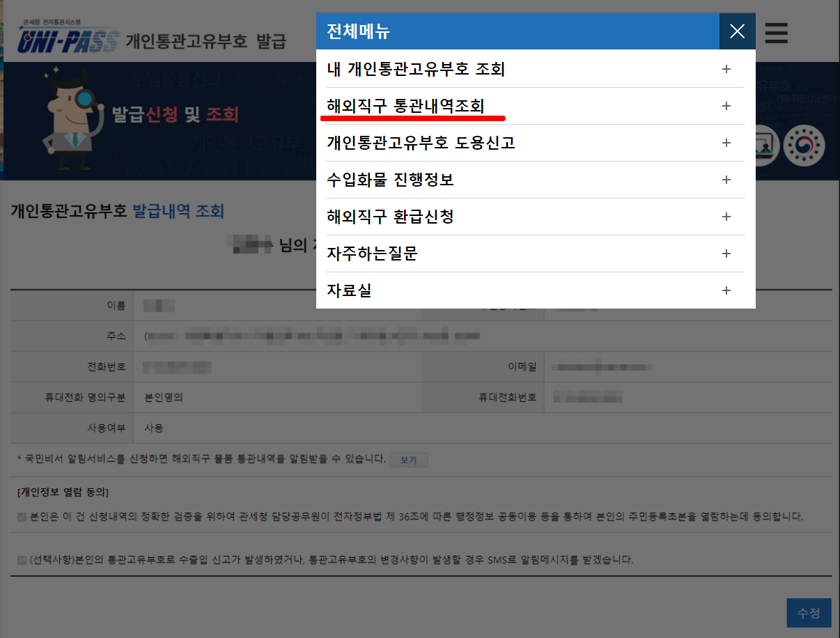Expand plus for 자주하는질문
Image resolution: width=840 pixels, height=638 pixels.
726,254
